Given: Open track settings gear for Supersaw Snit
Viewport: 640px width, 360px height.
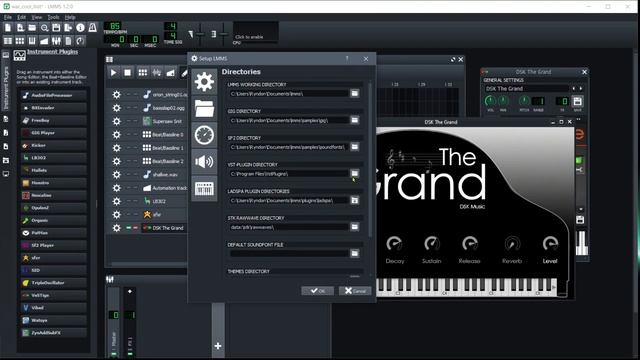Looking at the screenshot, I should click(x=116, y=121).
